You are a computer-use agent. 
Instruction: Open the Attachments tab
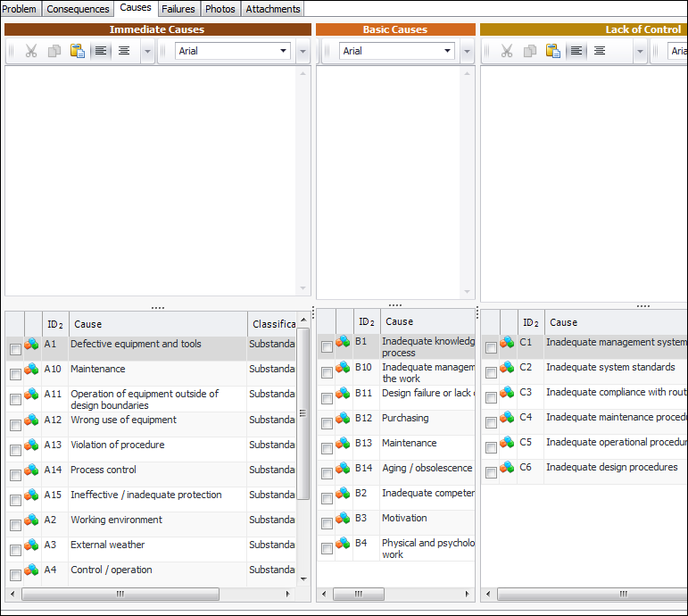pyautogui.click(x=272, y=9)
